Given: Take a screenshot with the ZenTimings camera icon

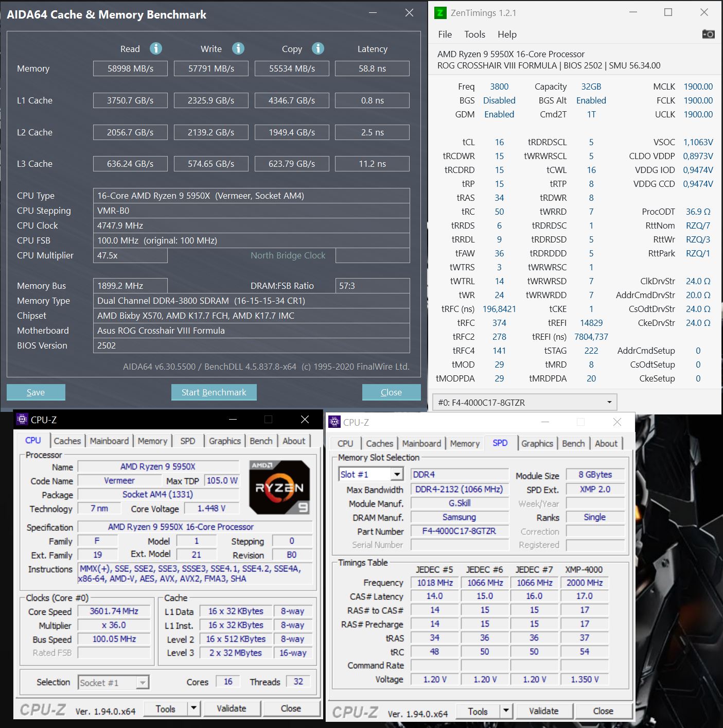Looking at the screenshot, I should [x=708, y=34].
